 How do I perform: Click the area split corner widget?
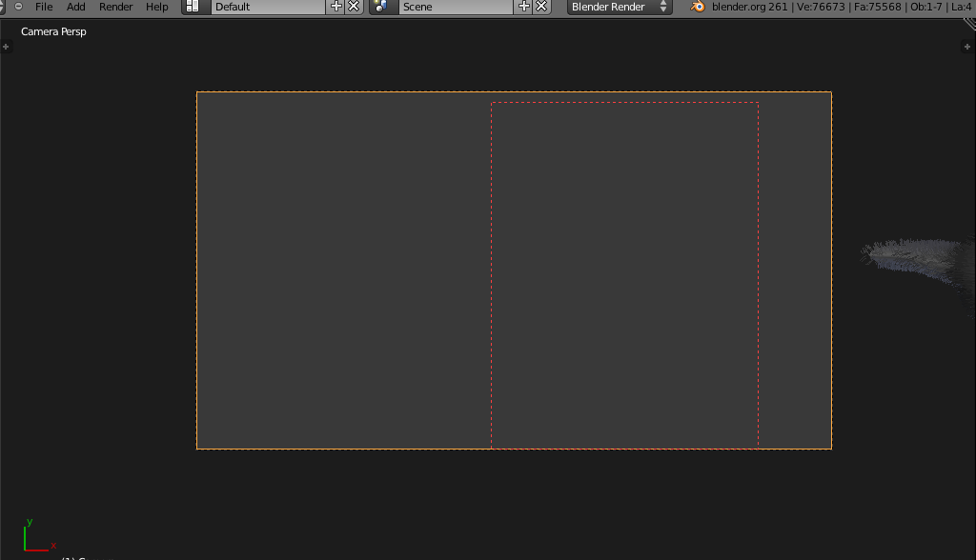[969, 24]
